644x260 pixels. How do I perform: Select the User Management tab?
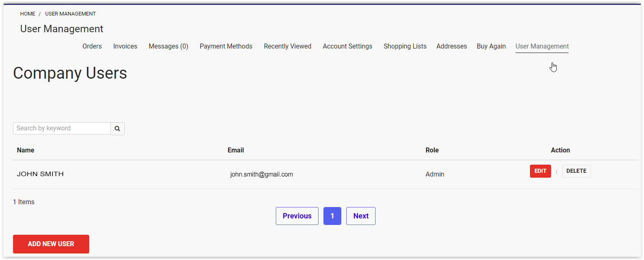coord(542,46)
